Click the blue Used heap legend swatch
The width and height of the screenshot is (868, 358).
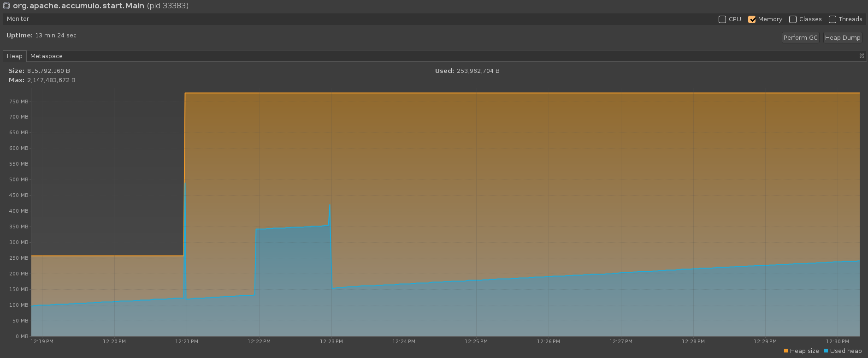(x=826, y=351)
